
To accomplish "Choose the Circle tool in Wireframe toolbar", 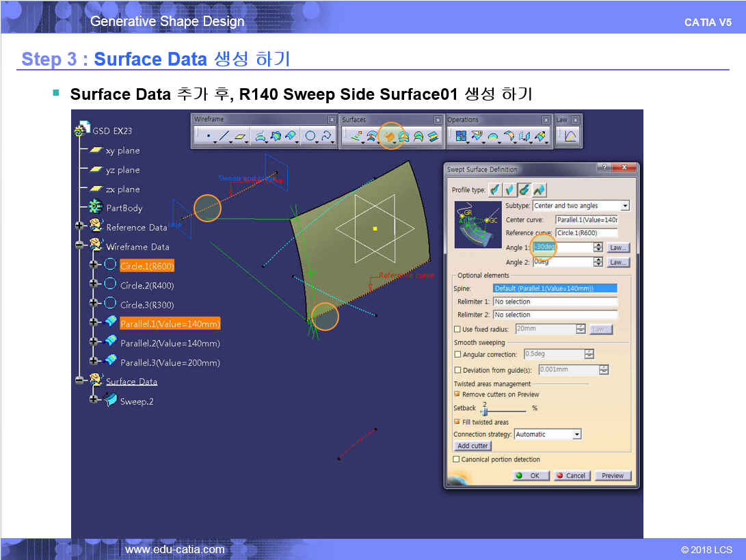I will pos(310,137).
